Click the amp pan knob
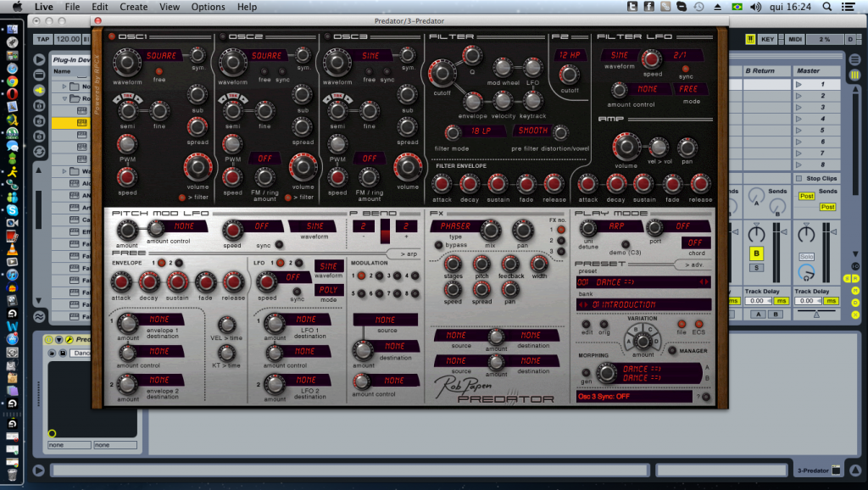Viewport: 868px width, 490px height. pos(687,148)
